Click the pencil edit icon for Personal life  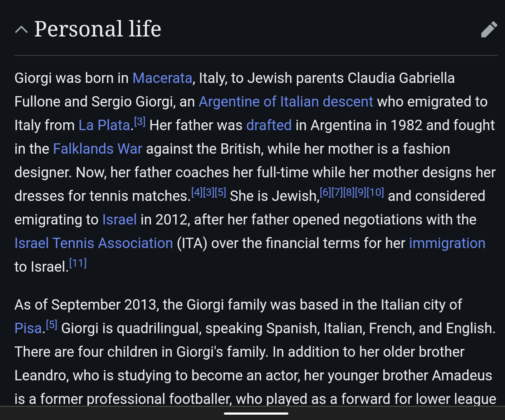point(489,29)
